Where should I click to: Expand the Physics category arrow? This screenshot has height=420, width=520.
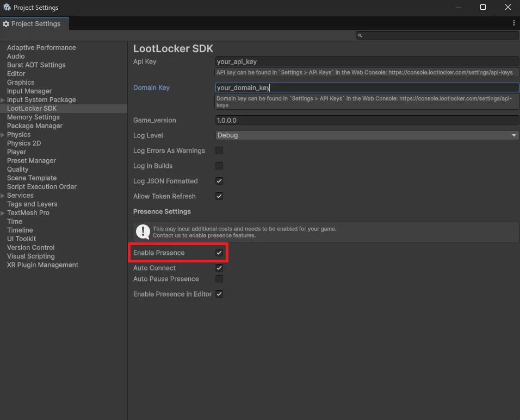(x=3, y=135)
